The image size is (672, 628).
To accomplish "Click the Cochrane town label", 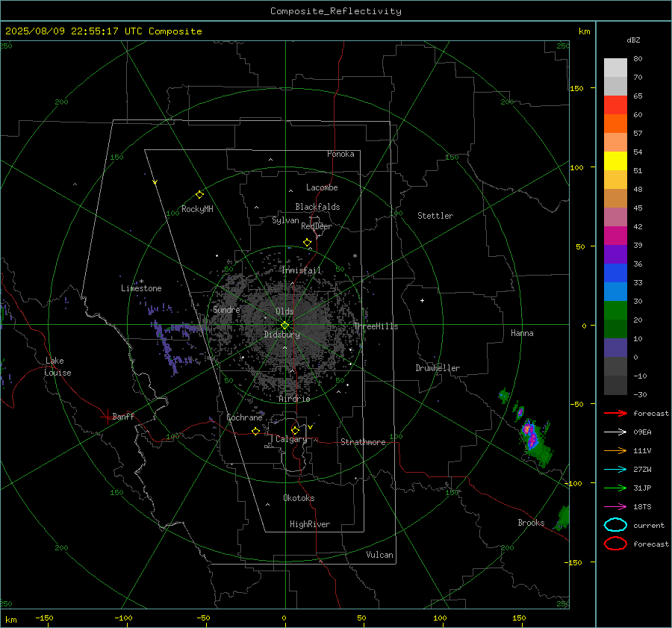I will (244, 417).
